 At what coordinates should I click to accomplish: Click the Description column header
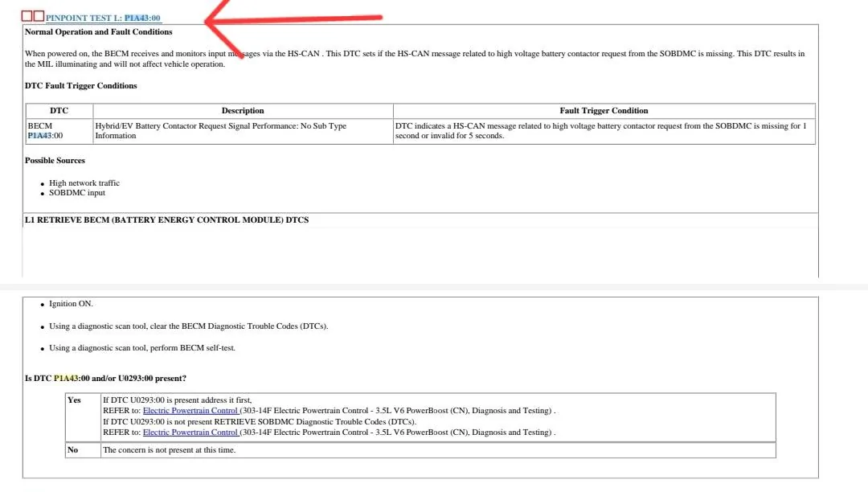243,111
